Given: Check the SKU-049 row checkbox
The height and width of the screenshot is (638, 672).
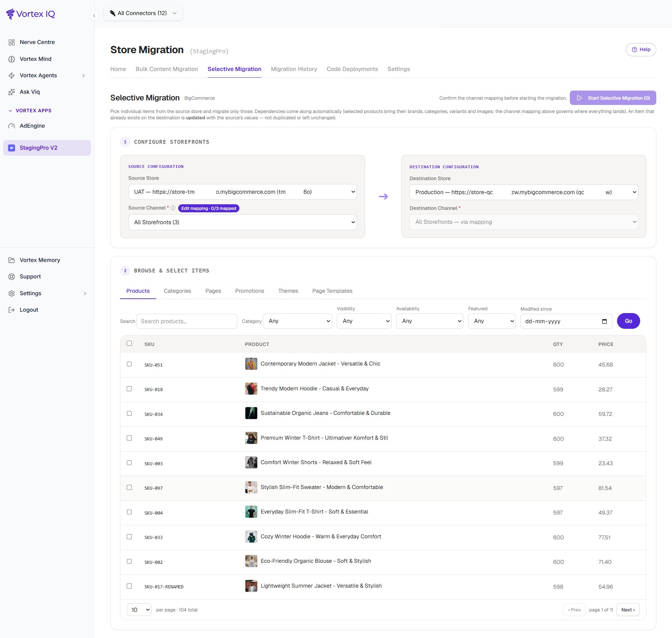Looking at the screenshot, I should click(x=129, y=438).
